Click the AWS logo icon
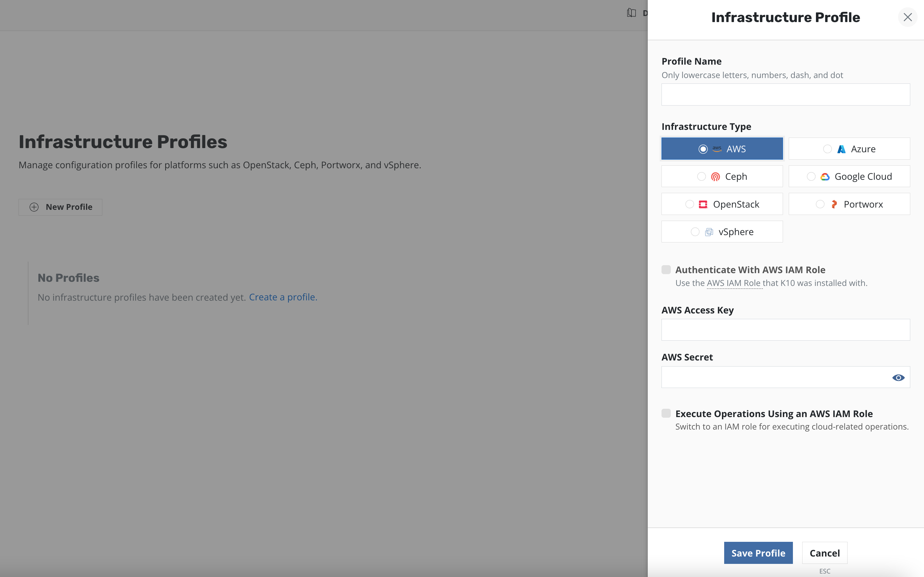924x577 pixels. pos(716,149)
